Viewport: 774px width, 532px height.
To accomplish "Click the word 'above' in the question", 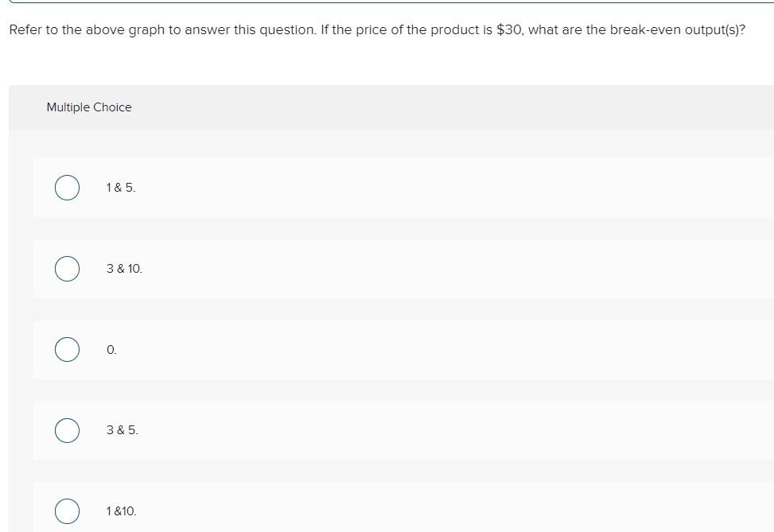I will pyautogui.click(x=105, y=30).
